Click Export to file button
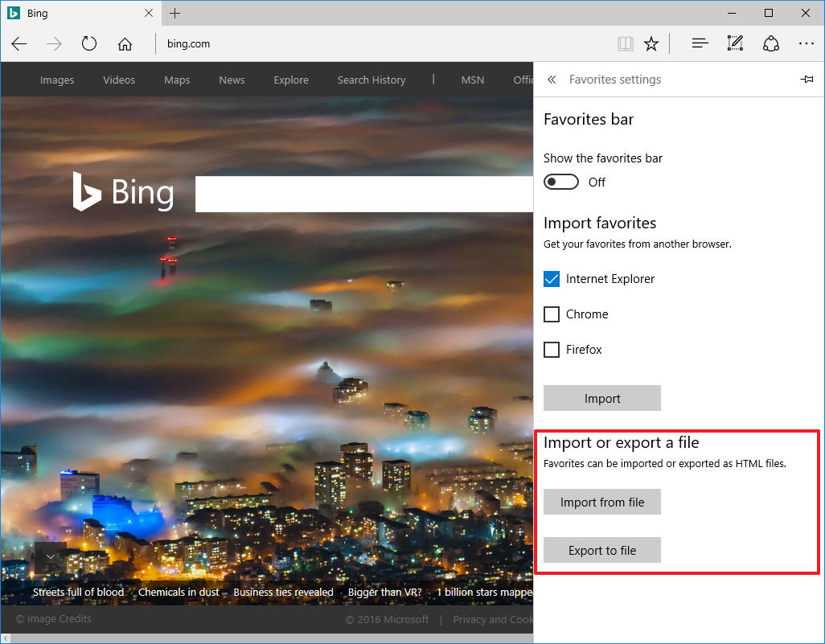The height and width of the screenshot is (644, 825). click(602, 551)
